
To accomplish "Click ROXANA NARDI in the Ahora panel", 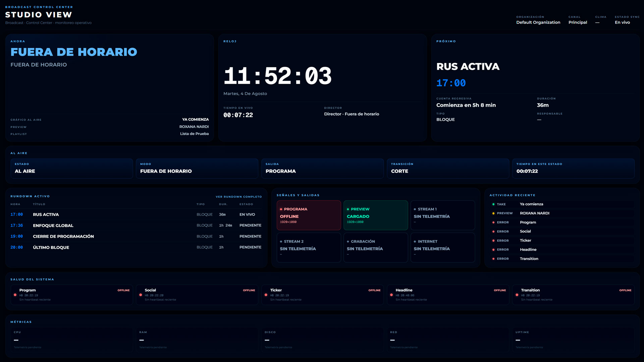I will [194, 127].
